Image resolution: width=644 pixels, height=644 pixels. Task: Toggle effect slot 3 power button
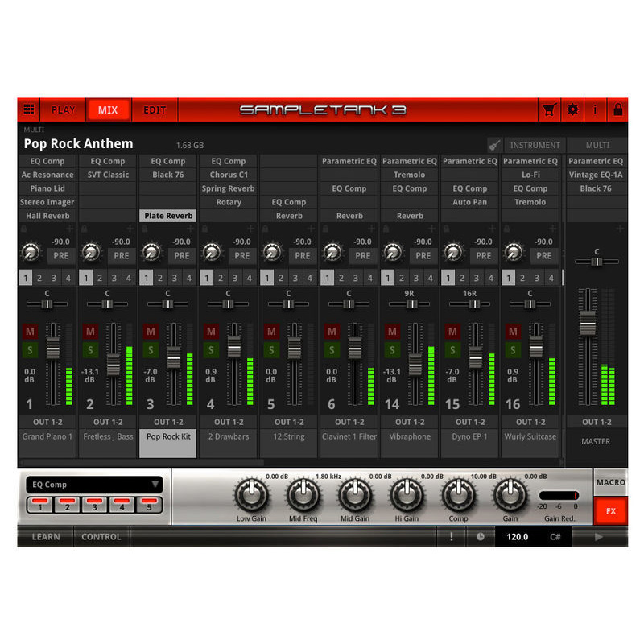[94, 505]
